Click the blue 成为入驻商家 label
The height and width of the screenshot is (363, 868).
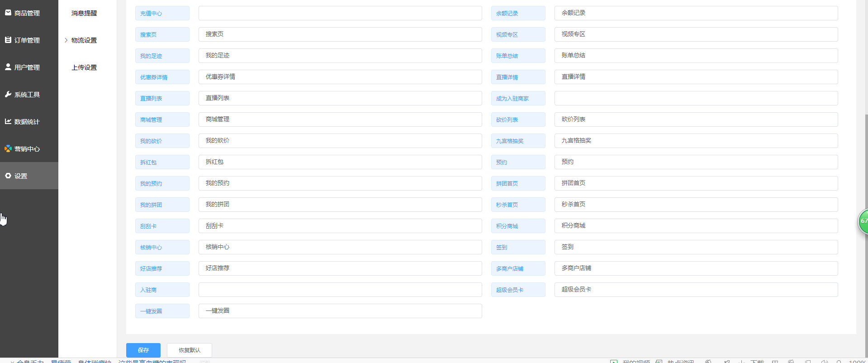pyautogui.click(x=518, y=98)
